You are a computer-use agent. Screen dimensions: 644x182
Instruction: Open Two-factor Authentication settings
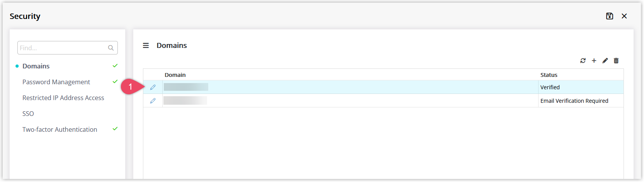(x=60, y=129)
